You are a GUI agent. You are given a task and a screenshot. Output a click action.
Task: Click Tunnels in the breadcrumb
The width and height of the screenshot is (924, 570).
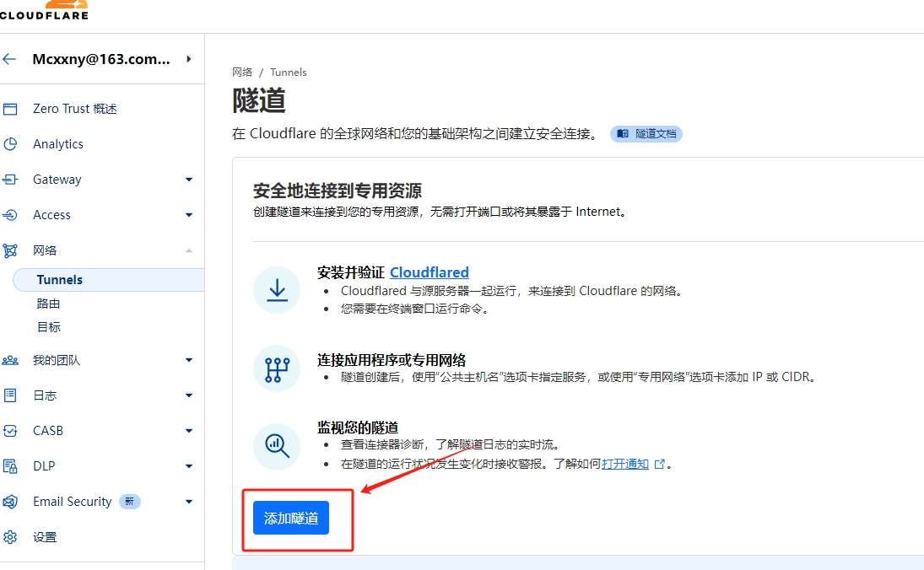click(x=288, y=73)
